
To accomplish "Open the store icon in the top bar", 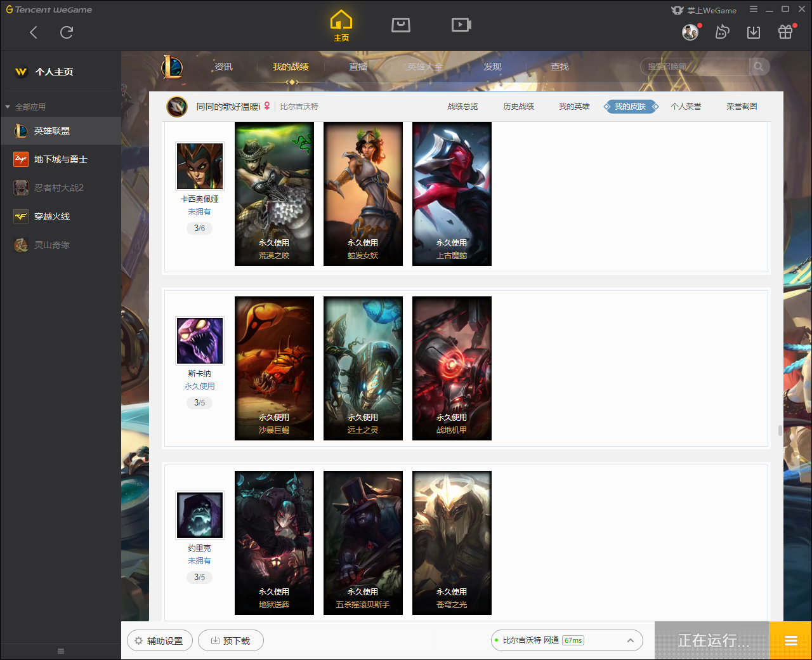I will point(401,25).
